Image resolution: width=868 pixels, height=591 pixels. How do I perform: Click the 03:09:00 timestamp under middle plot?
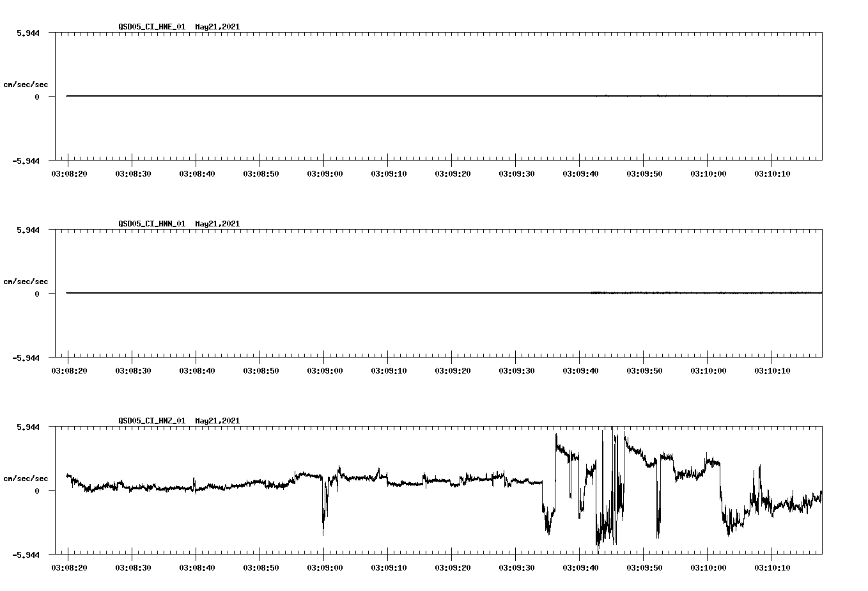(325, 369)
